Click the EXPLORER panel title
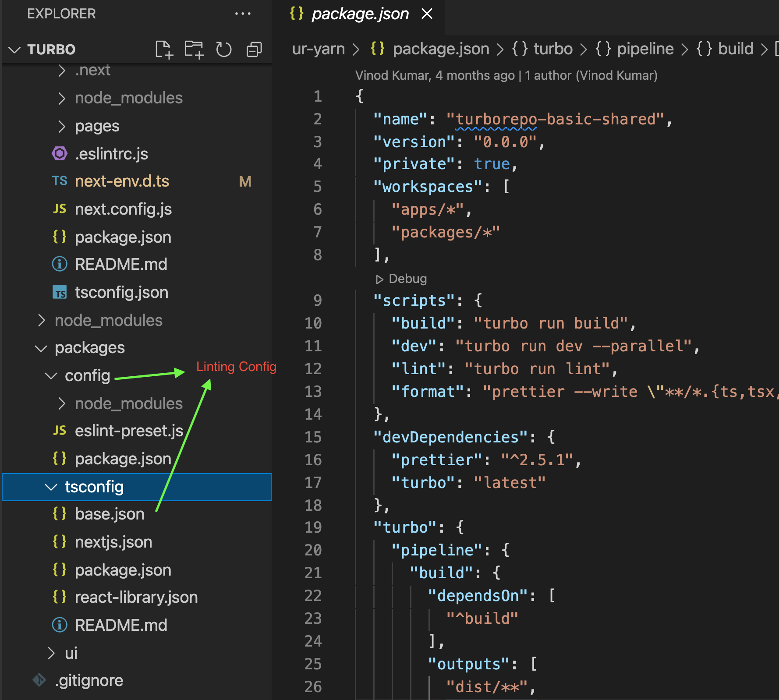 (61, 14)
